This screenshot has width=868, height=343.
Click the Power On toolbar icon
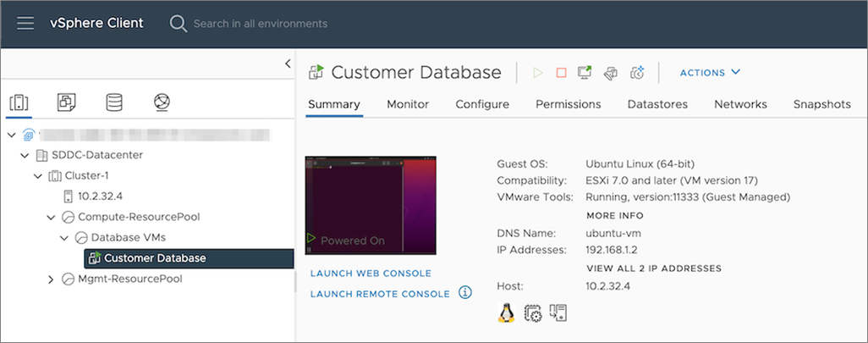click(x=537, y=73)
